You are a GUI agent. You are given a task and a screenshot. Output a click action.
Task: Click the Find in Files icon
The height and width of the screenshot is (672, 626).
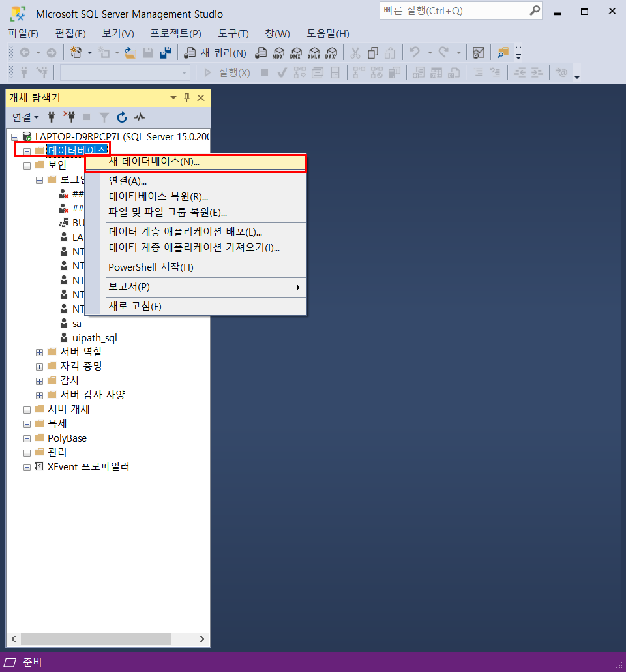point(503,53)
